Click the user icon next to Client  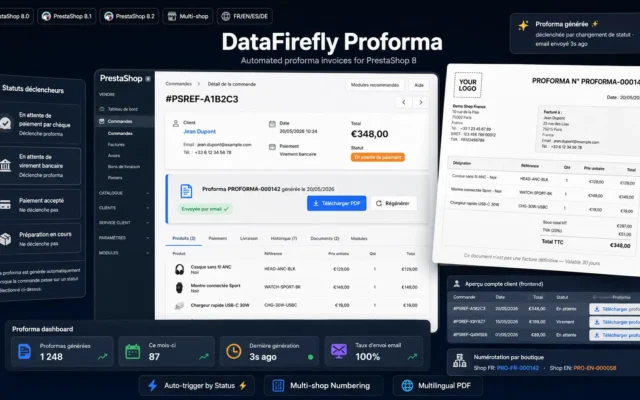click(x=176, y=123)
